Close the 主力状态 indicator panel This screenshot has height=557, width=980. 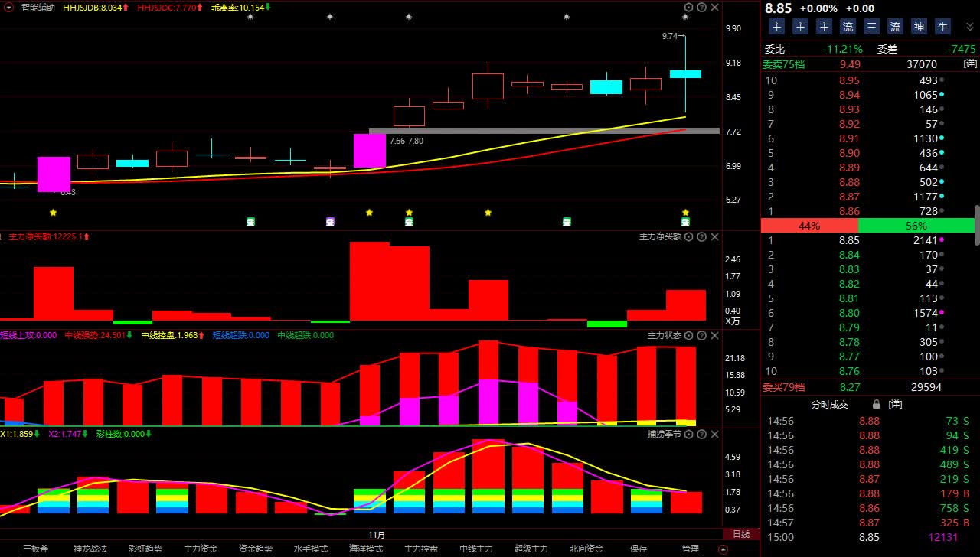714,336
